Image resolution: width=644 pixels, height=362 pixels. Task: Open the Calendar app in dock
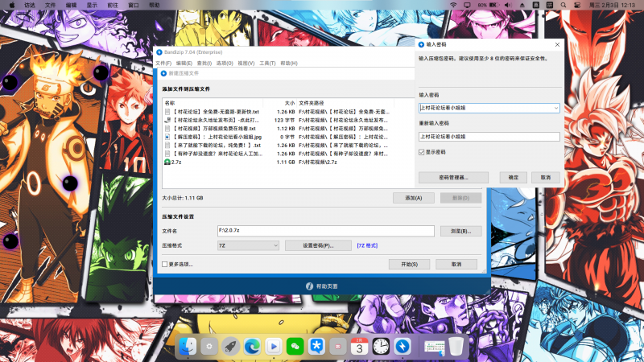click(360, 346)
